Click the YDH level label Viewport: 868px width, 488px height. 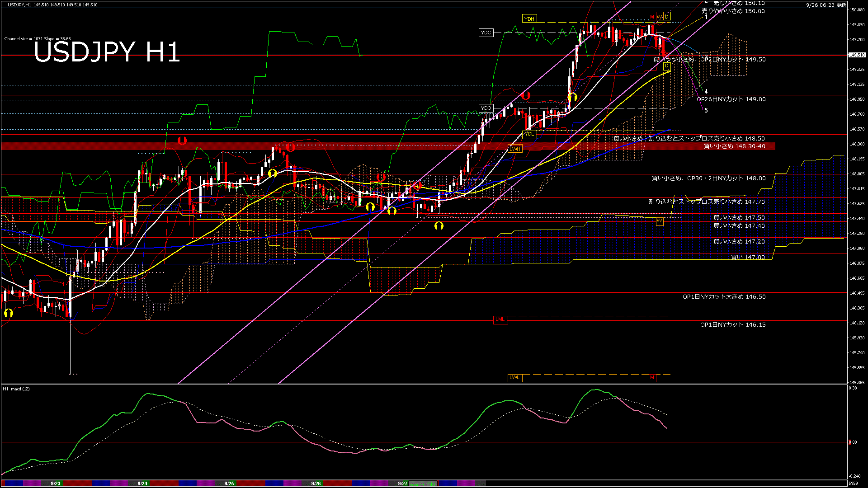529,19
